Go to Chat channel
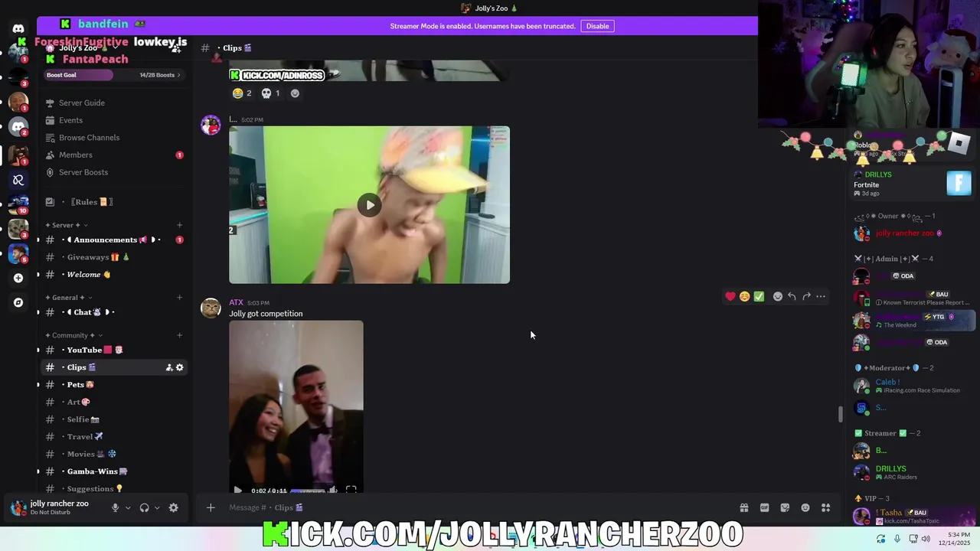Viewport: 980px width, 551px height. 115,312
